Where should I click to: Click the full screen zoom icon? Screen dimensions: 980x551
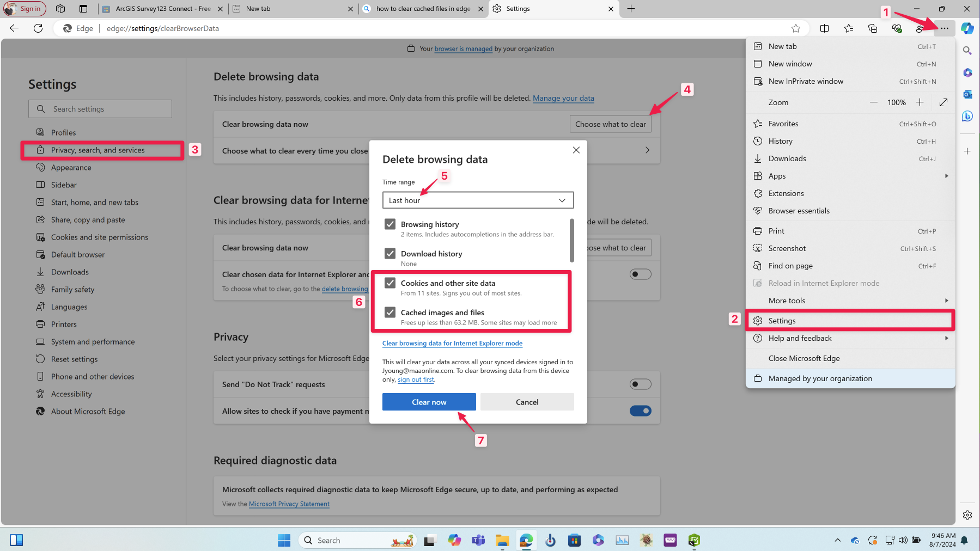(944, 102)
